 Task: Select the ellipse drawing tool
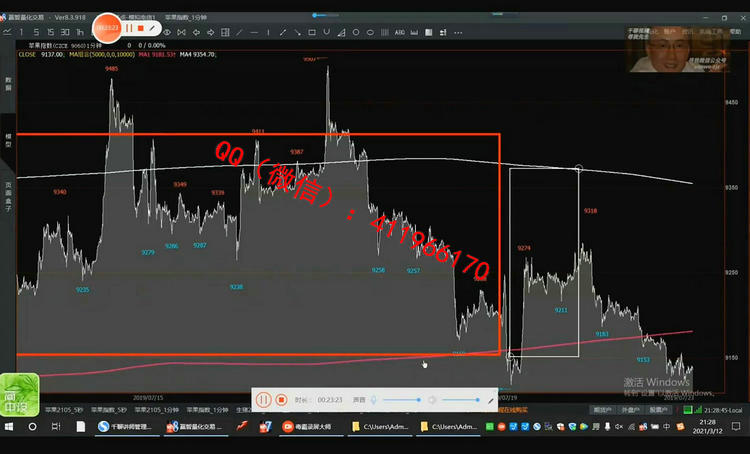370,33
